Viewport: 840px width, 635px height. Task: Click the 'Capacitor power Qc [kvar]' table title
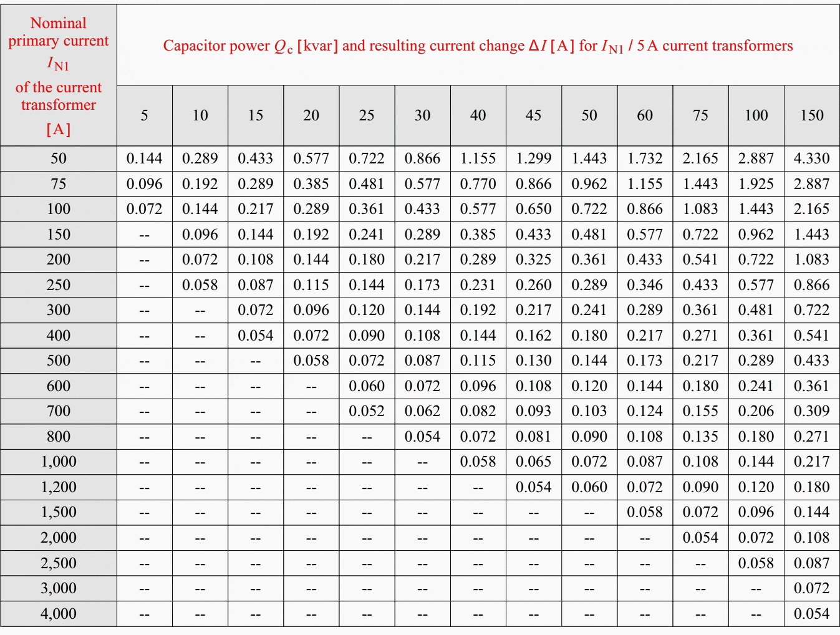(478, 46)
